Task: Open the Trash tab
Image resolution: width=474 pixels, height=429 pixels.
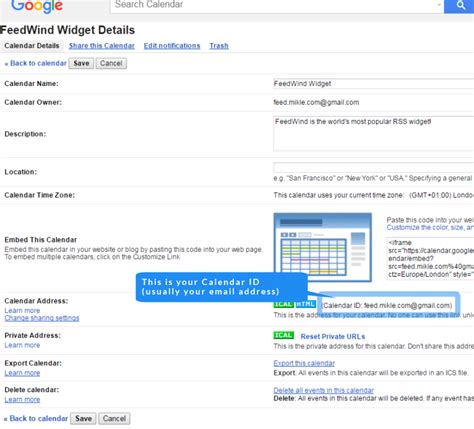Action: pyautogui.click(x=219, y=46)
